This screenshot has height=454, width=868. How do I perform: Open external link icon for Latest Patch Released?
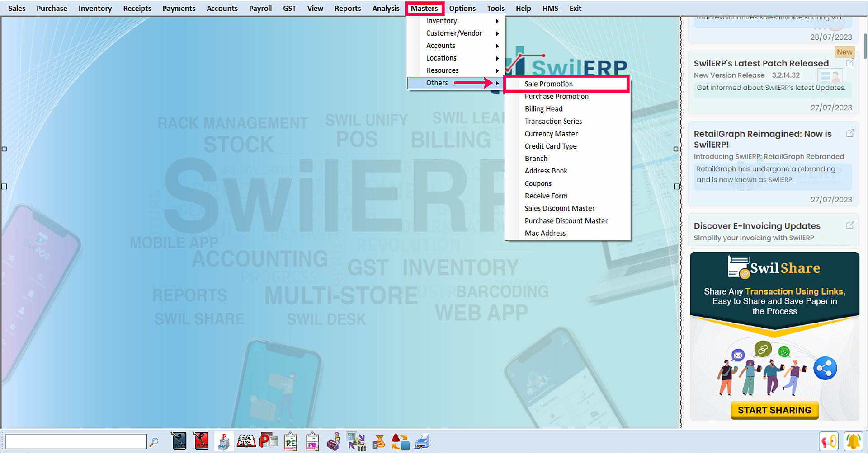tap(850, 63)
